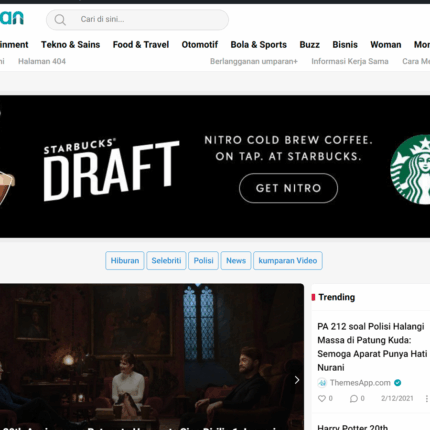The height and width of the screenshot is (430, 430).
Task: Click the "NITRO COLD BREW COFFEE." ad text
Action: pos(288,140)
